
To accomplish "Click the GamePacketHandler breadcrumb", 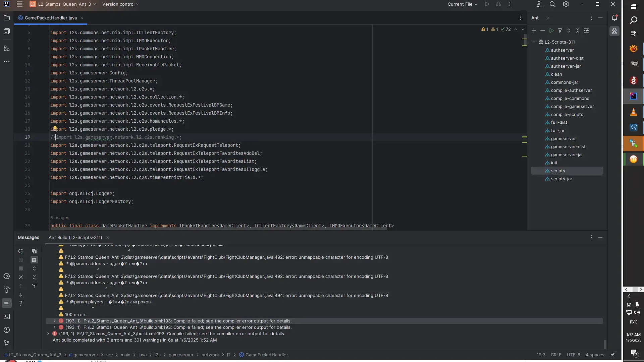I will pos(264,355).
